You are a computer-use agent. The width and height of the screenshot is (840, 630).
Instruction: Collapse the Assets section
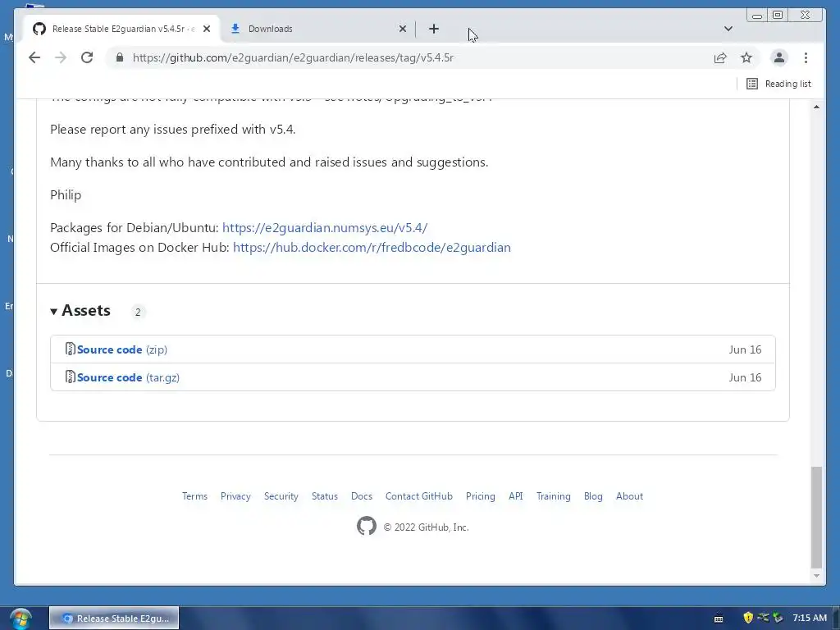(x=80, y=311)
